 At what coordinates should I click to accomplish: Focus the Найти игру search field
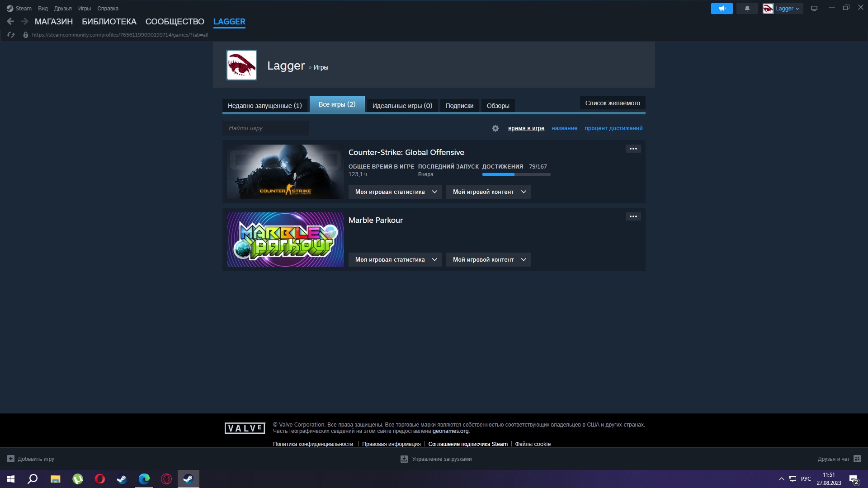click(265, 128)
